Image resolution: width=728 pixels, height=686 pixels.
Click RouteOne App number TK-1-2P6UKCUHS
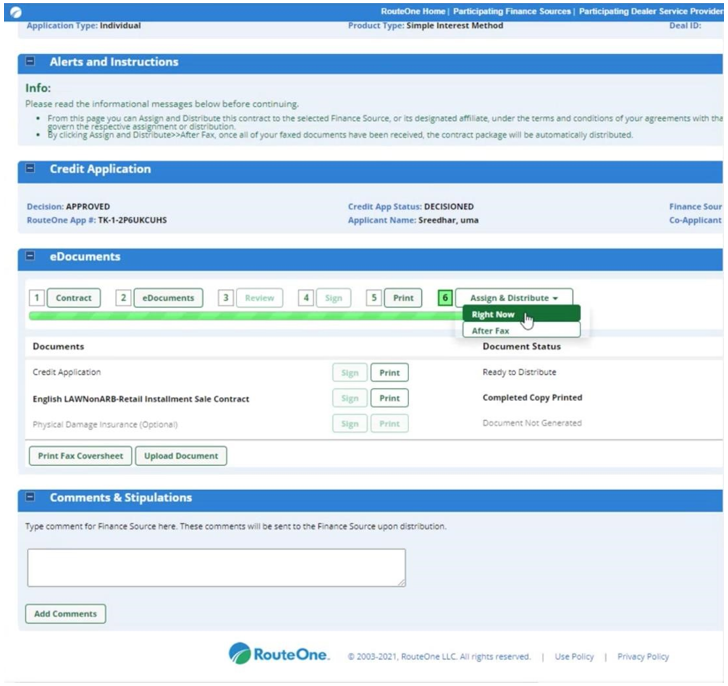tap(132, 220)
